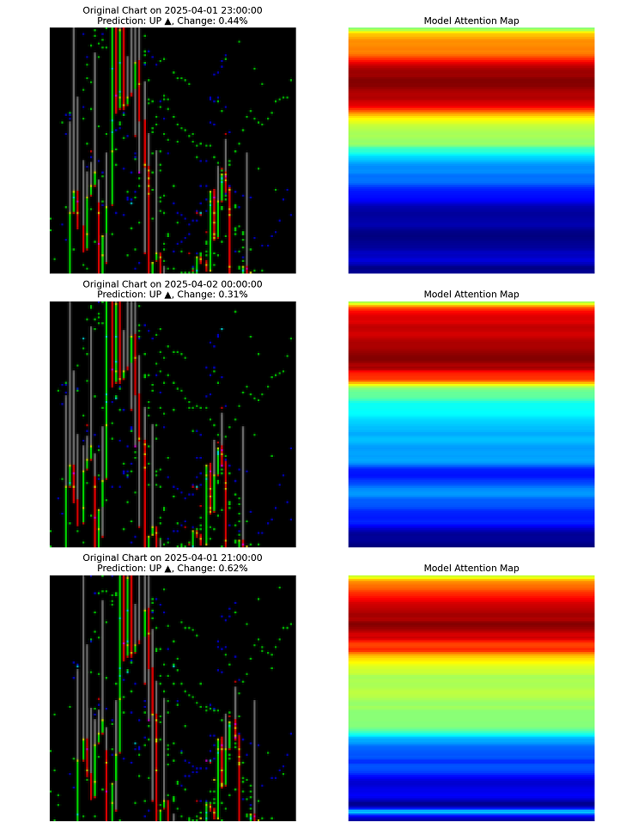The width and height of the screenshot is (644, 828).
Task: Click 'Prediction: UP ▲, Change: 0.44%' text
Action: (x=173, y=21)
